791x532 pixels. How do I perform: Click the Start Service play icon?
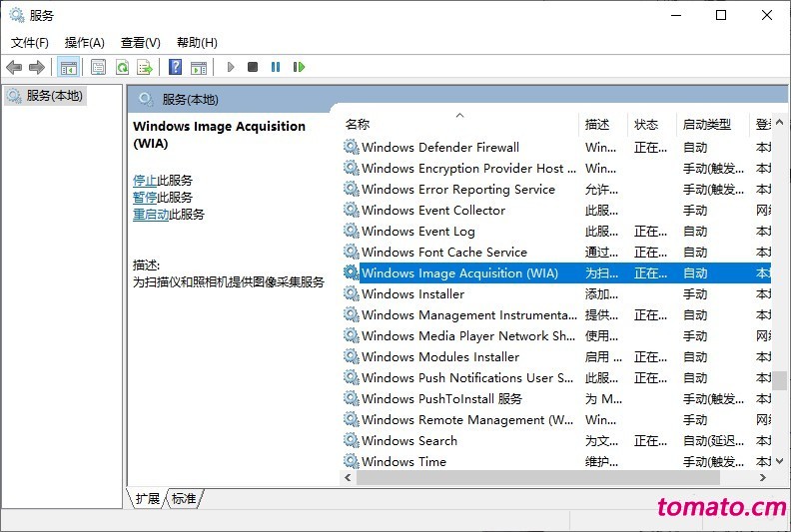231,67
